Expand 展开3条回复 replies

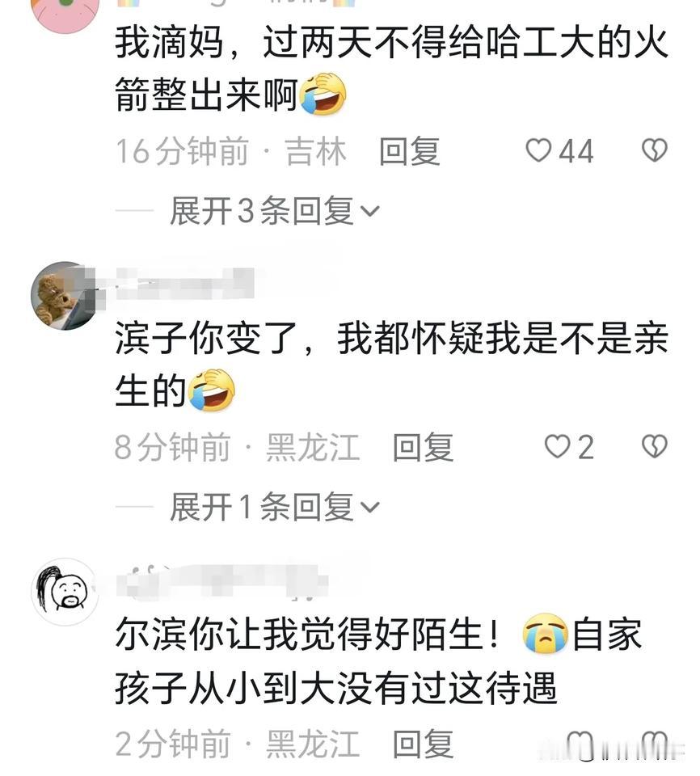[275, 211]
